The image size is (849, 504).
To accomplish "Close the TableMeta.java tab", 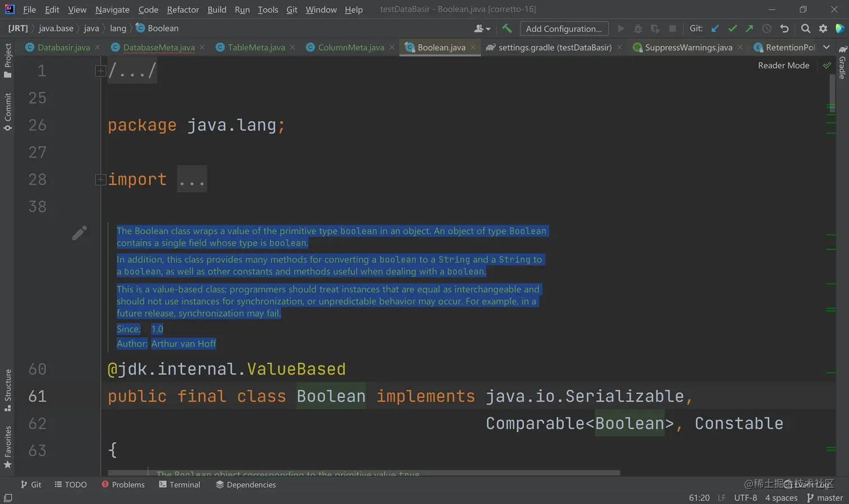I will point(293,47).
